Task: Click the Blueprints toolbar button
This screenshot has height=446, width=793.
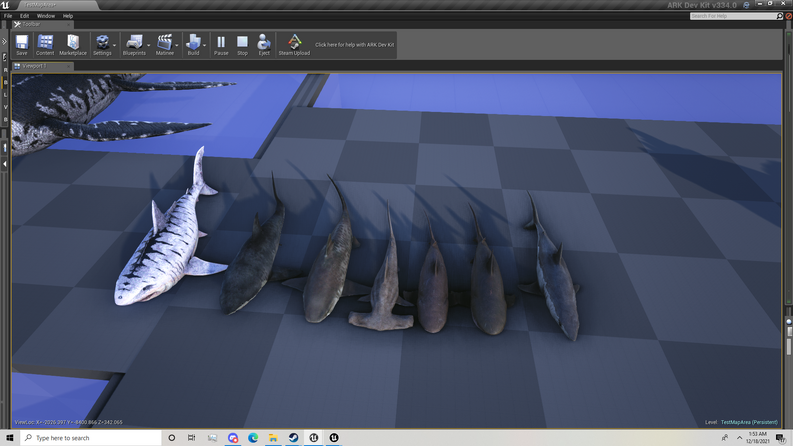Action: (x=134, y=44)
